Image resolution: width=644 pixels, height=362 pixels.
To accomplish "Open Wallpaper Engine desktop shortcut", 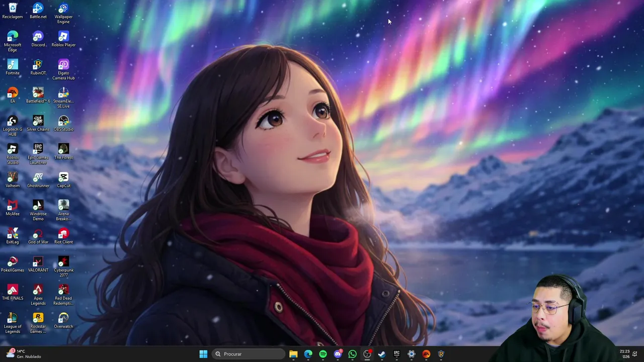I will tap(63, 14).
